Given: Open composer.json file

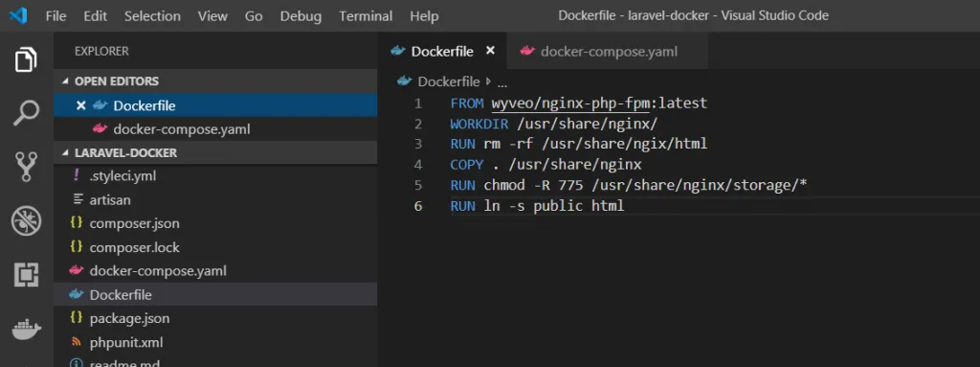Looking at the screenshot, I should click(x=215, y=223).
